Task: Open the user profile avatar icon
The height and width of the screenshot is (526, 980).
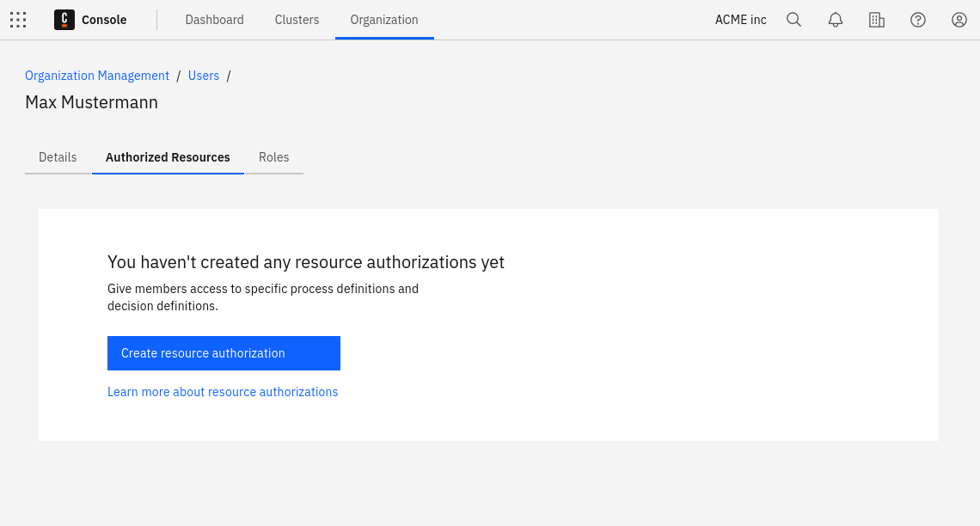Action: coord(959,20)
